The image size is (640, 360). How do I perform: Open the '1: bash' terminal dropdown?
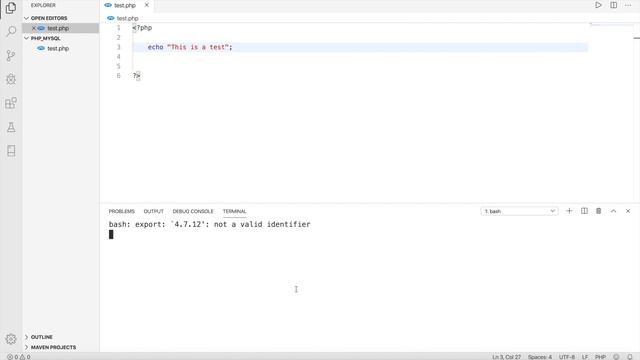[x=519, y=211]
